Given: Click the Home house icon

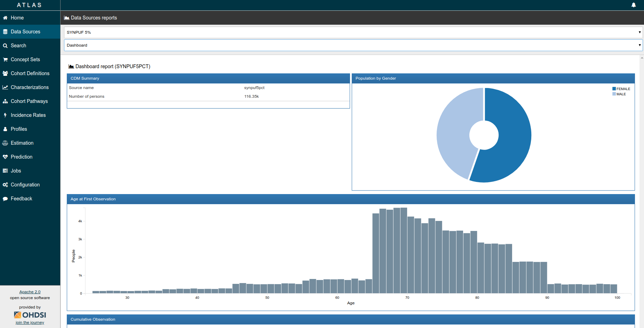Looking at the screenshot, I should tap(5, 18).
